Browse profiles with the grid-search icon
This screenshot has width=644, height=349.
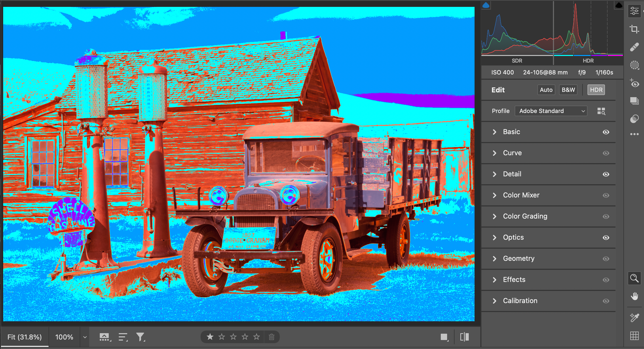click(601, 111)
